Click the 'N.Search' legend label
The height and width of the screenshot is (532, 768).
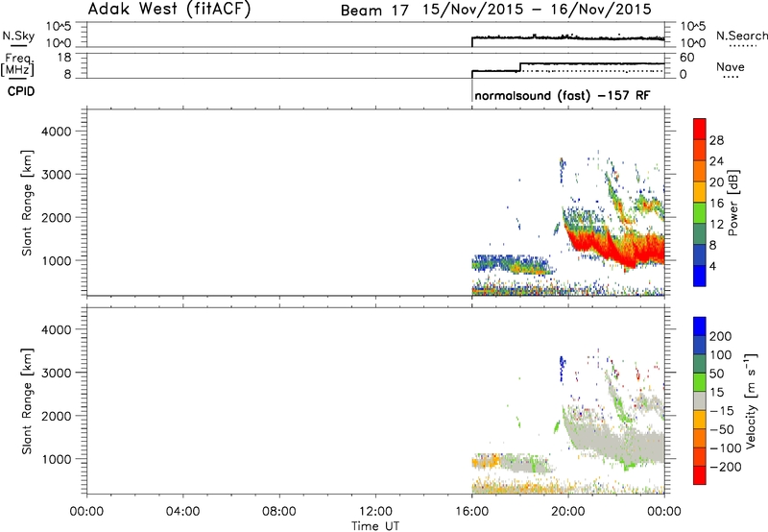[741, 36]
